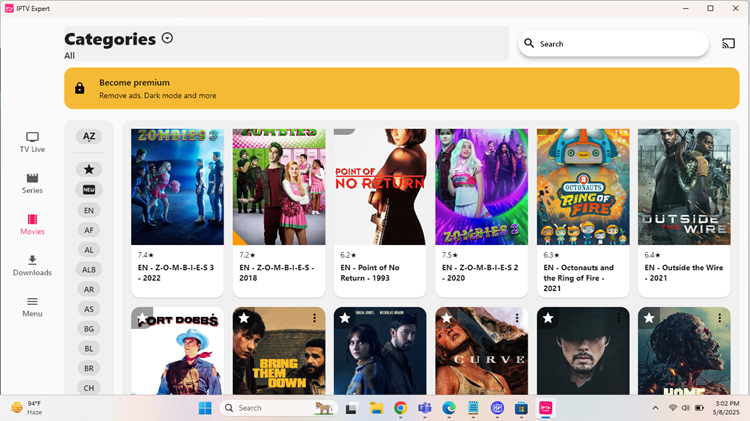750x421 pixels.
Task: Click the search magnifier icon
Action: pyautogui.click(x=529, y=43)
